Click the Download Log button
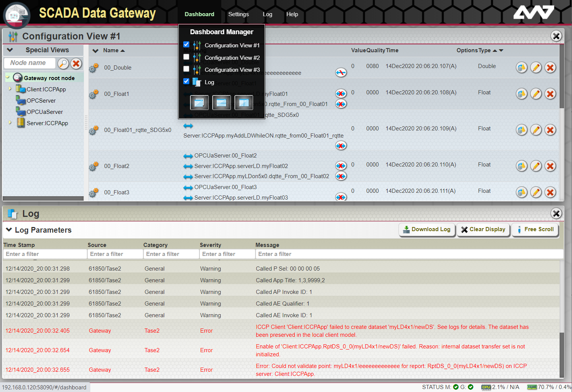572x392 pixels. (427, 229)
